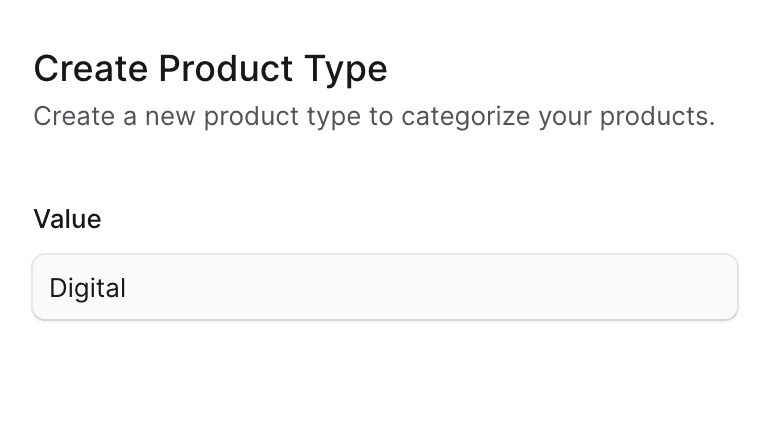
Task: Click the "Value" field label
Action: click(x=68, y=219)
